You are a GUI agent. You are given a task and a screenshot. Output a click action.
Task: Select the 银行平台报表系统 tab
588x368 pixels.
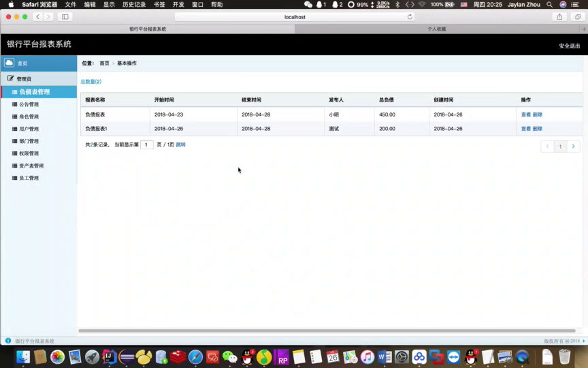(x=148, y=29)
